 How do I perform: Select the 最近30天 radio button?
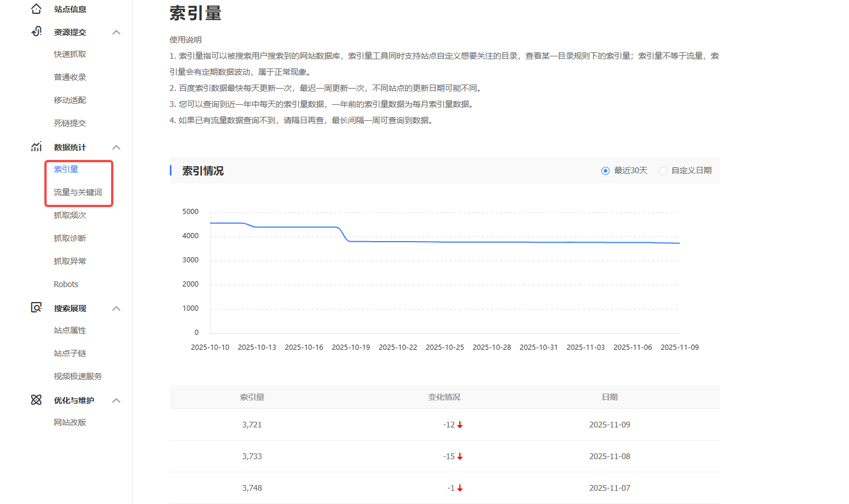coord(605,170)
